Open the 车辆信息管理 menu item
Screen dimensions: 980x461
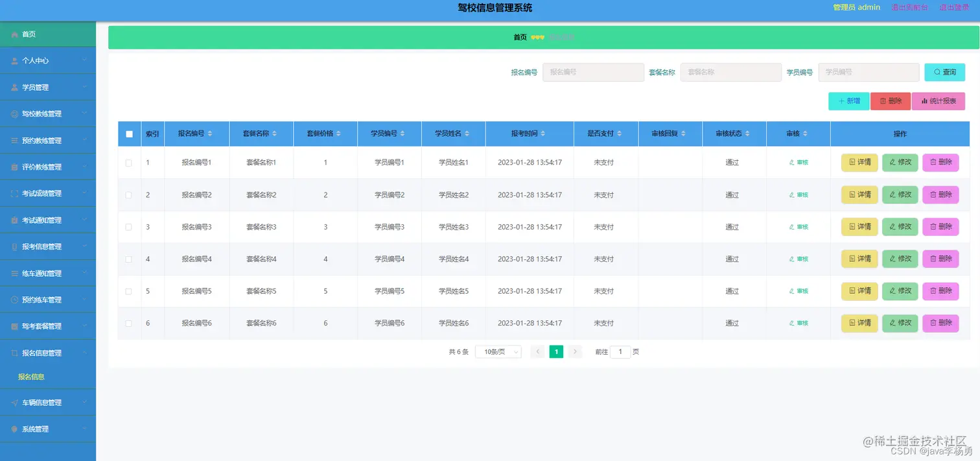tap(48, 403)
